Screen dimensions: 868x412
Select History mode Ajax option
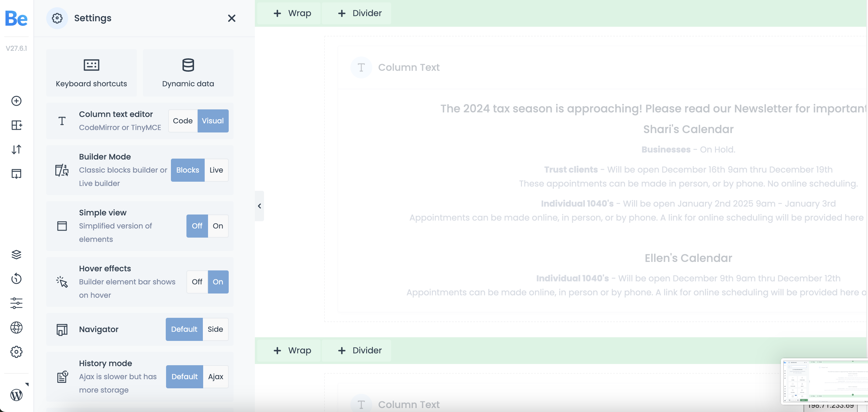coord(215,377)
